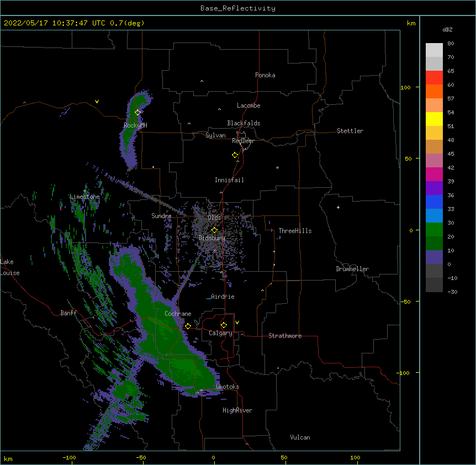
Task: Click the RockyMH label
Action: click(135, 125)
